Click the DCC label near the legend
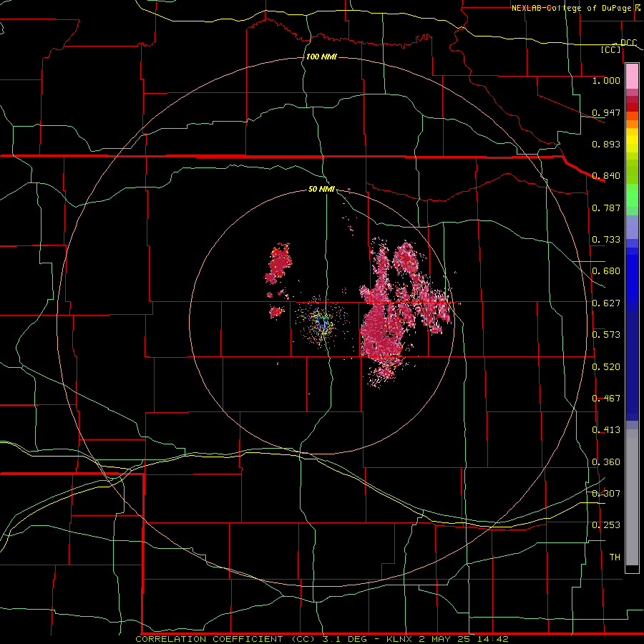This screenshot has width=644, height=644. tap(628, 43)
